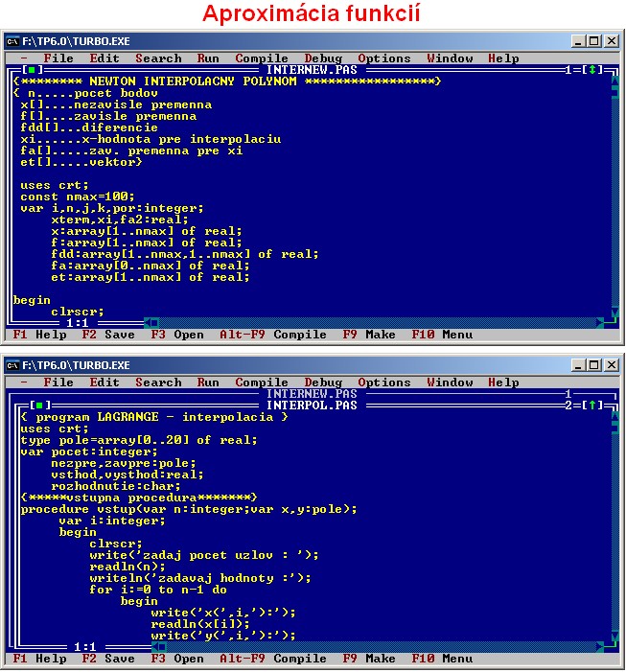This screenshot has width=626, height=672.
Task: Maximize the lower TURBO.EXE window
Action: pos(594,365)
